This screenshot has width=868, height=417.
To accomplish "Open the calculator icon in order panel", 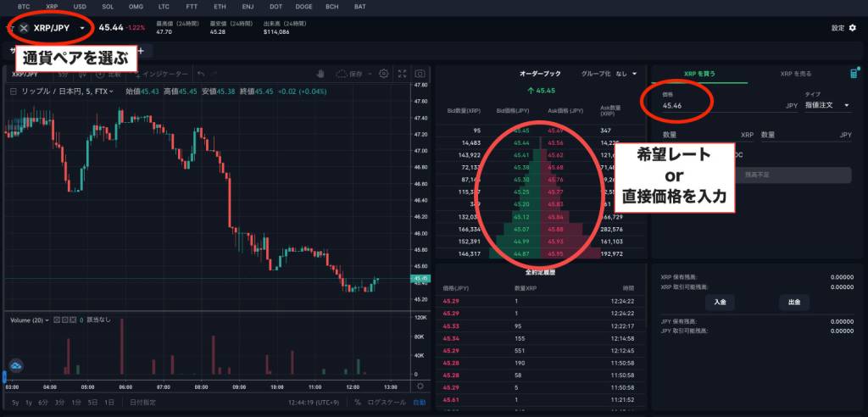I will [x=854, y=74].
